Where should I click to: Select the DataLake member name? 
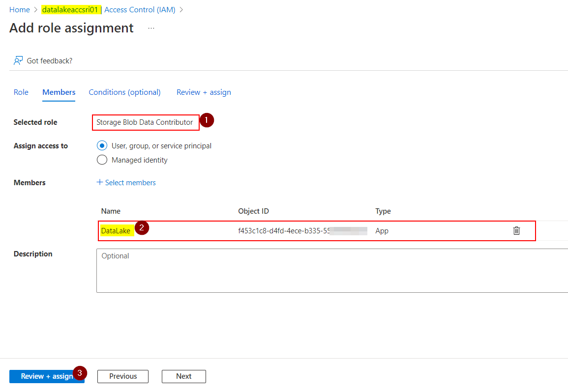116,231
